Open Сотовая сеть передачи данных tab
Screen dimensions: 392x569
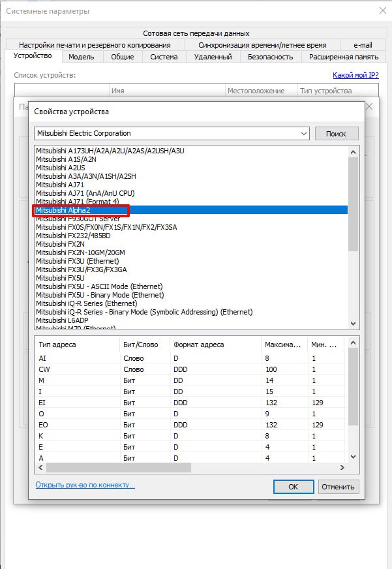click(196, 33)
